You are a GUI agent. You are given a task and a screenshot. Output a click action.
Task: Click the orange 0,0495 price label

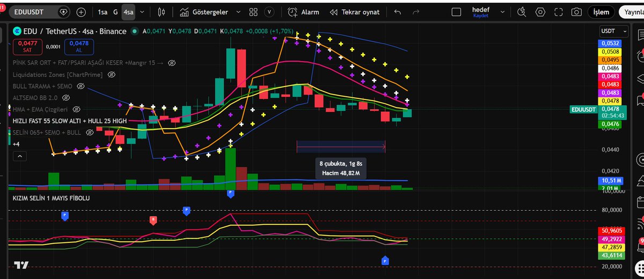point(610,60)
